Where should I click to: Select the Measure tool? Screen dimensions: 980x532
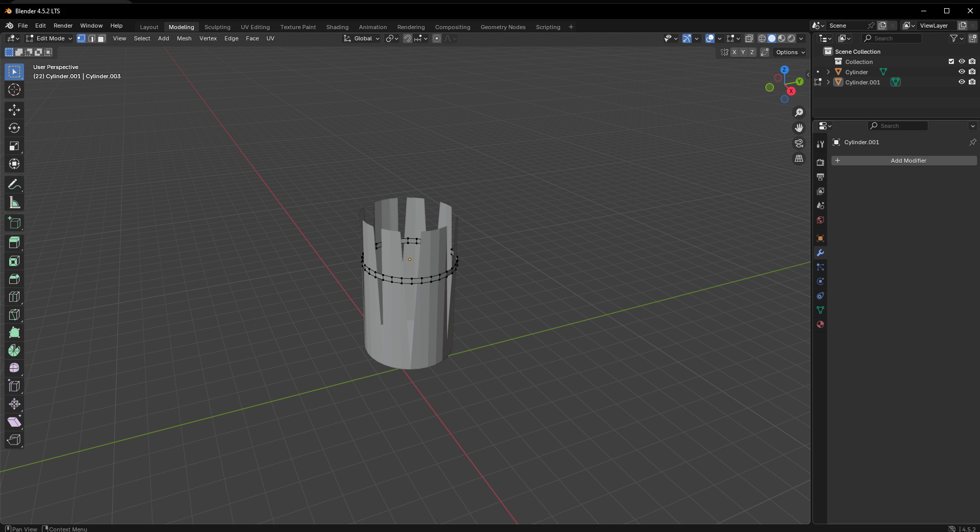point(14,203)
